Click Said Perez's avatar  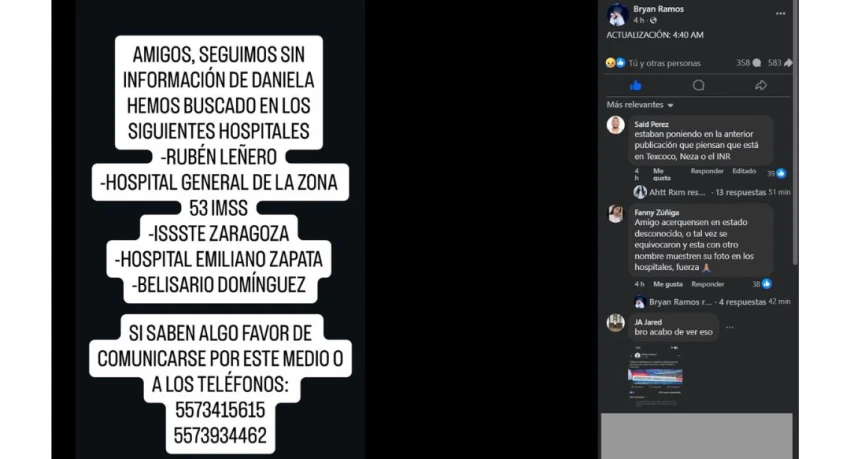tap(615, 125)
